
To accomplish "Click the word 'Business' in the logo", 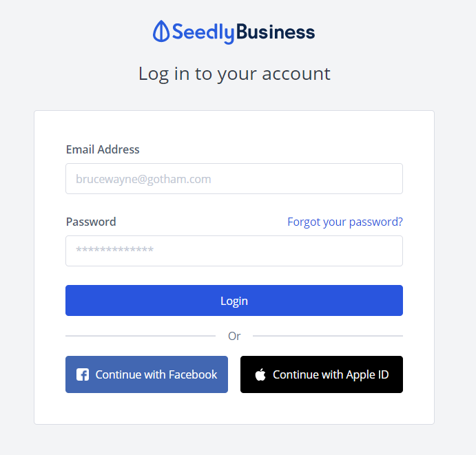I will point(276,32).
